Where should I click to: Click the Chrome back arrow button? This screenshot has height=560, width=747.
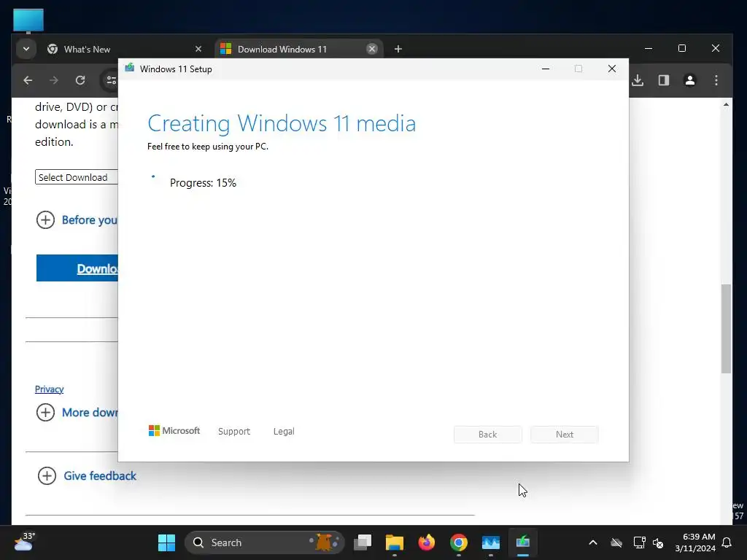pyautogui.click(x=28, y=80)
